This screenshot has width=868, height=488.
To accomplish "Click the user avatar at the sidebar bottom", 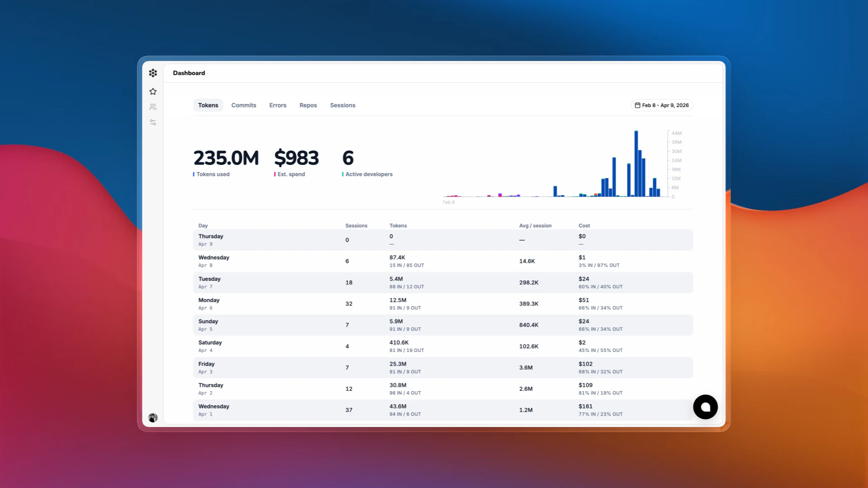I will point(153,418).
